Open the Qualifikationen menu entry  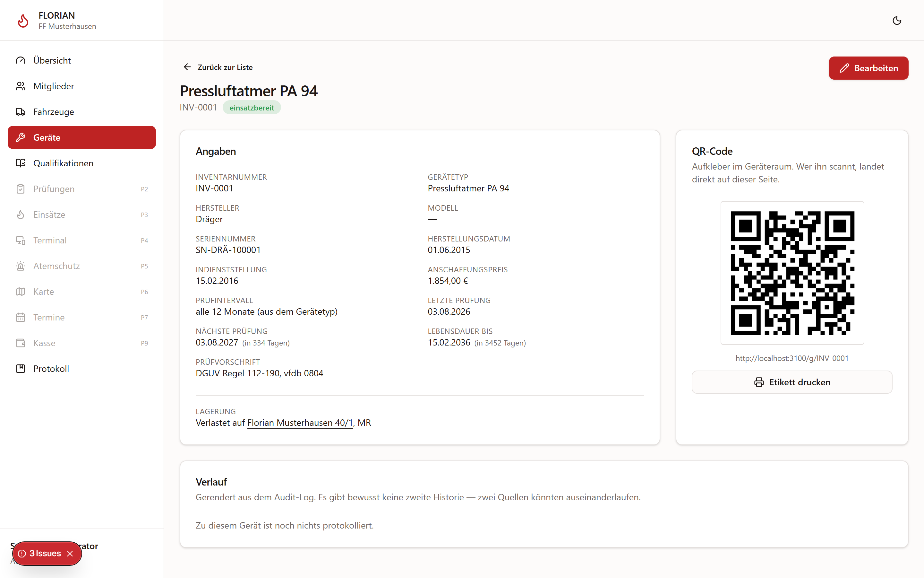(82, 163)
